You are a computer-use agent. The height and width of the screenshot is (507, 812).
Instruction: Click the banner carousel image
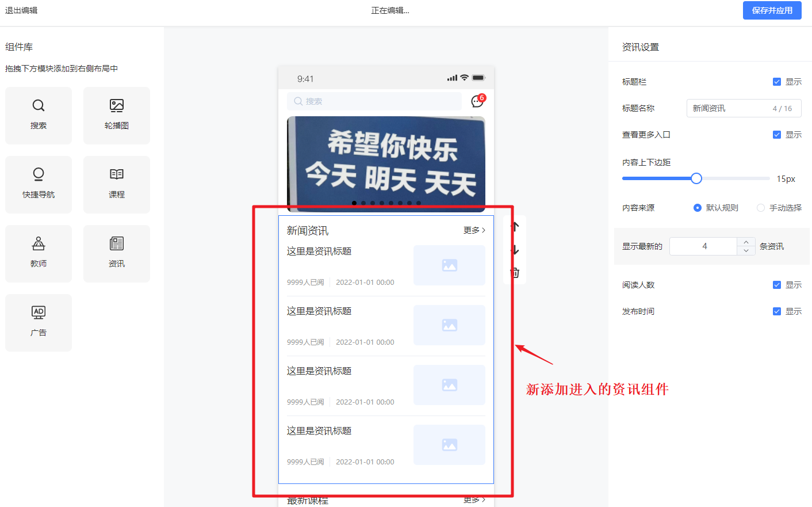tap(386, 164)
